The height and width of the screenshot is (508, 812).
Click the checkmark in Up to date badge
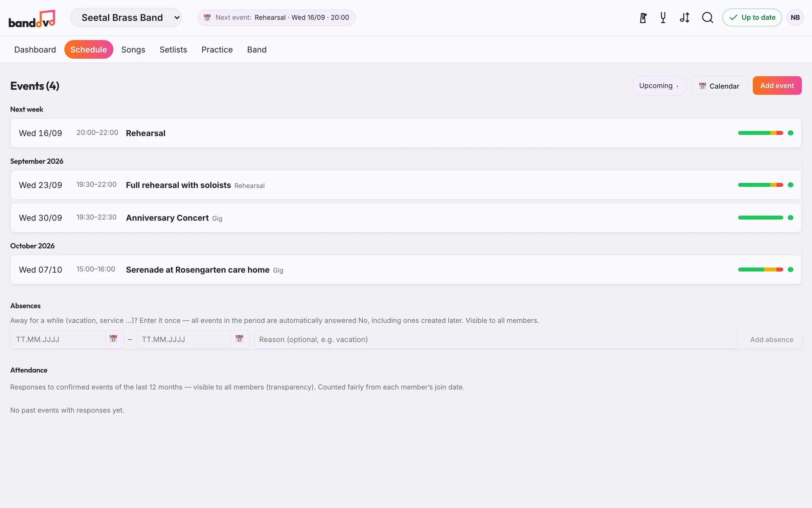(x=733, y=18)
